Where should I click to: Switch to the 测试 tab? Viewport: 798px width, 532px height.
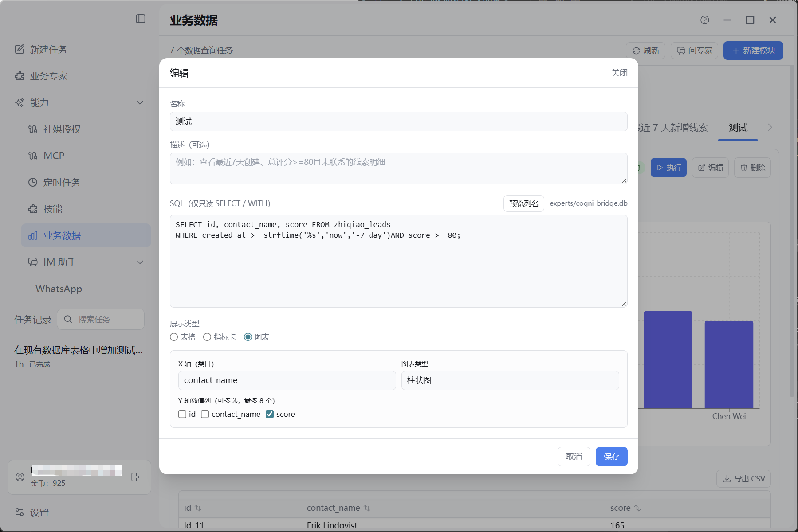(738, 128)
